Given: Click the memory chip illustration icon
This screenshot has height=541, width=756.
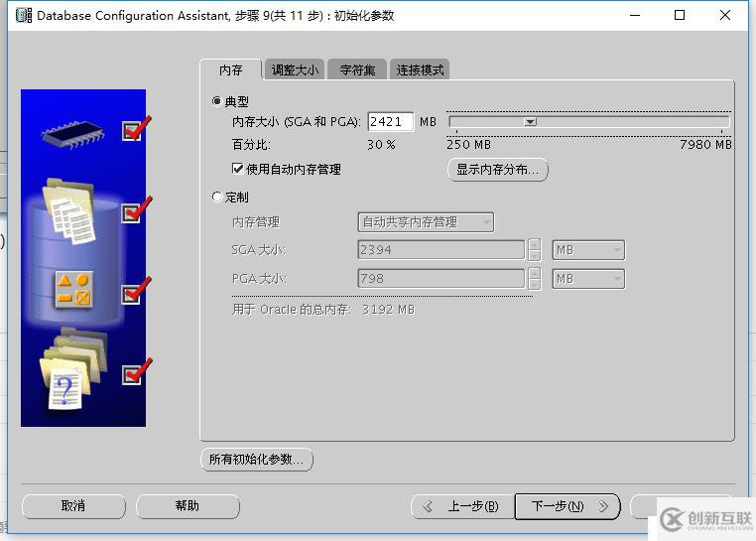Looking at the screenshot, I should coord(72,135).
